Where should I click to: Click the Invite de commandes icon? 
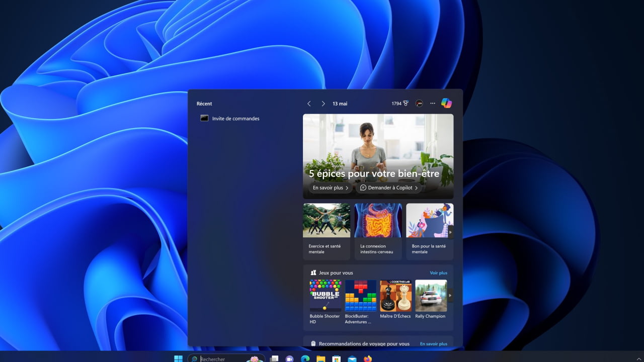(204, 118)
